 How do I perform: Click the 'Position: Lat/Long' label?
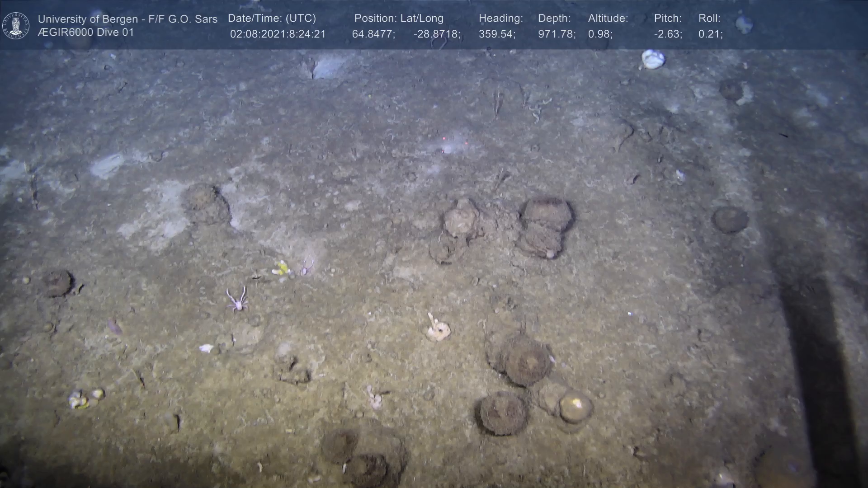pyautogui.click(x=399, y=19)
